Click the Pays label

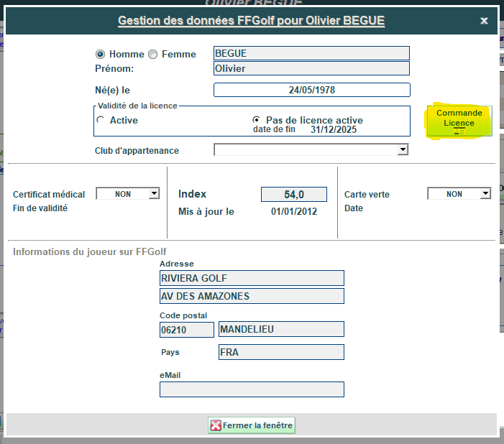pyautogui.click(x=170, y=353)
